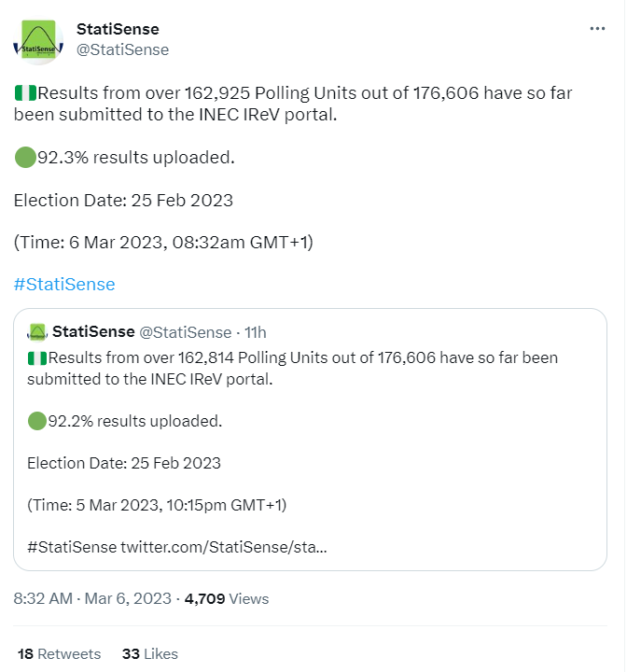
Task: Click green circle emoji beside 92.2% results
Action: (x=37, y=421)
